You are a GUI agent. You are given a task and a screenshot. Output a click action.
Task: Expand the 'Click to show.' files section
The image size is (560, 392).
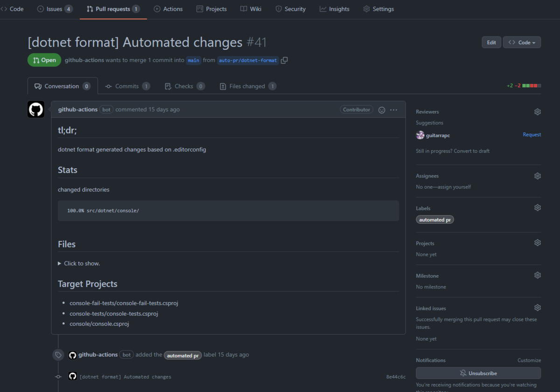coord(79,263)
